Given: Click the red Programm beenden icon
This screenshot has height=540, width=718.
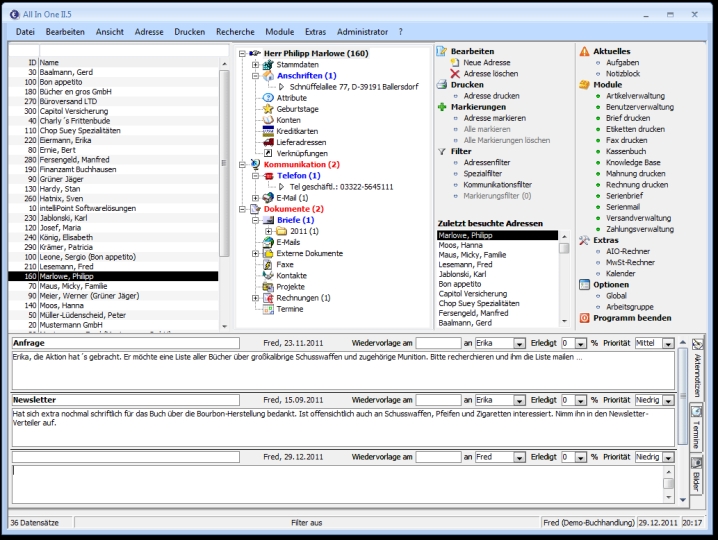Looking at the screenshot, I should pyautogui.click(x=585, y=317).
